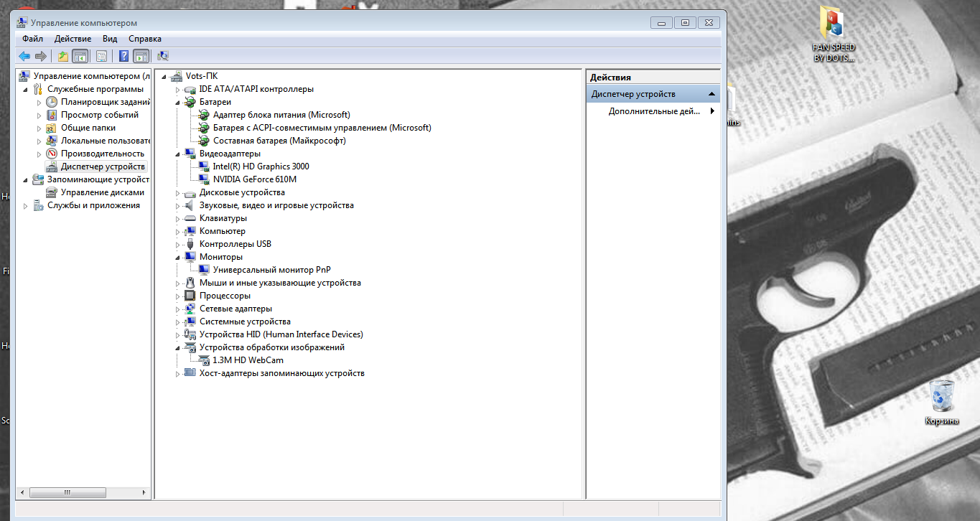
Task: Open Help with the question mark icon
Action: point(124,56)
